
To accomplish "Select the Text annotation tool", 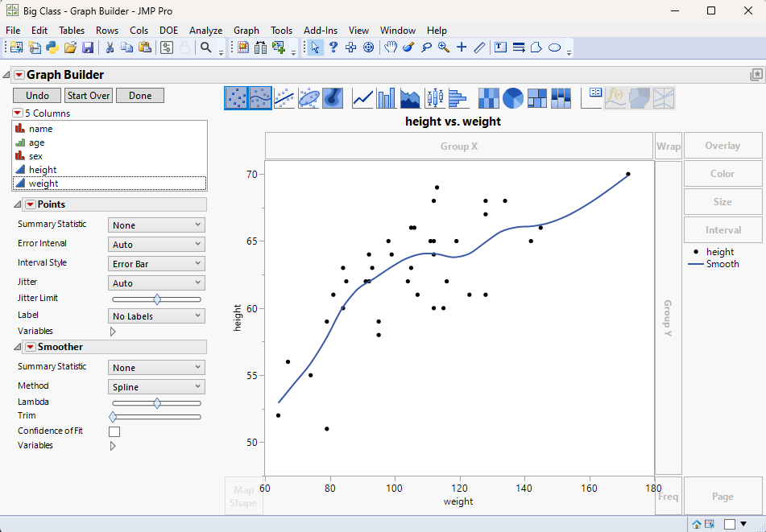I will click(500, 47).
